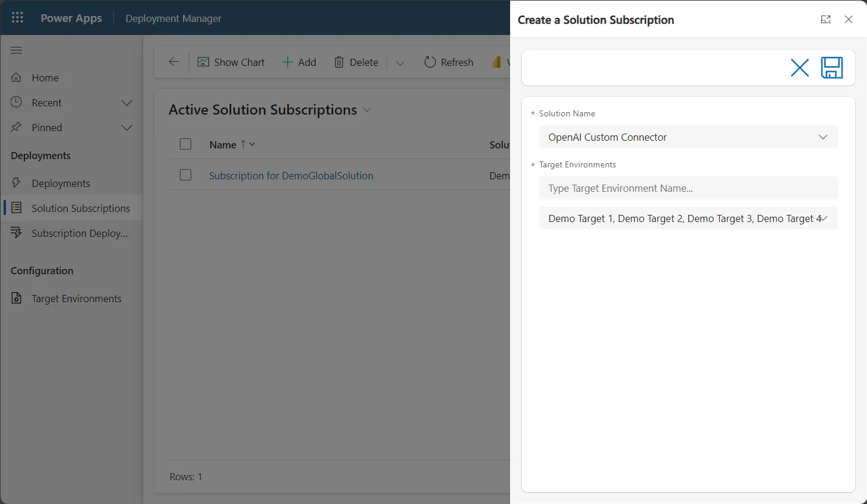This screenshot has height=504, width=867.
Task: Click the Target Environments document icon
Action: click(x=17, y=298)
